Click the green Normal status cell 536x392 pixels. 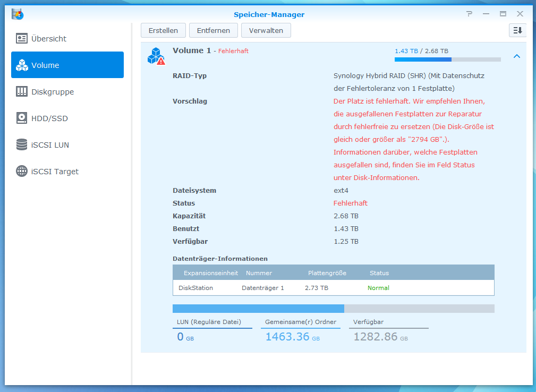click(x=378, y=288)
